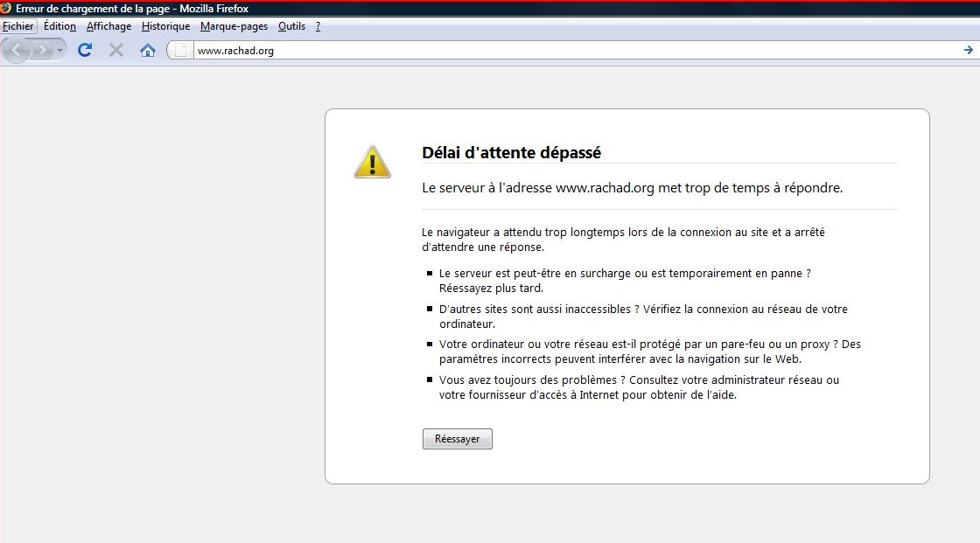
Task: Open the back/forward history dropdown arrow
Action: (60, 50)
